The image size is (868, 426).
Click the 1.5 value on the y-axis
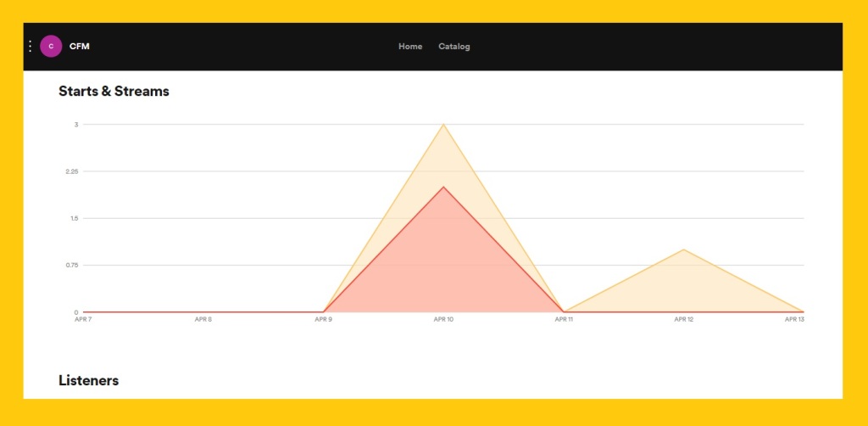pyautogui.click(x=75, y=218)
